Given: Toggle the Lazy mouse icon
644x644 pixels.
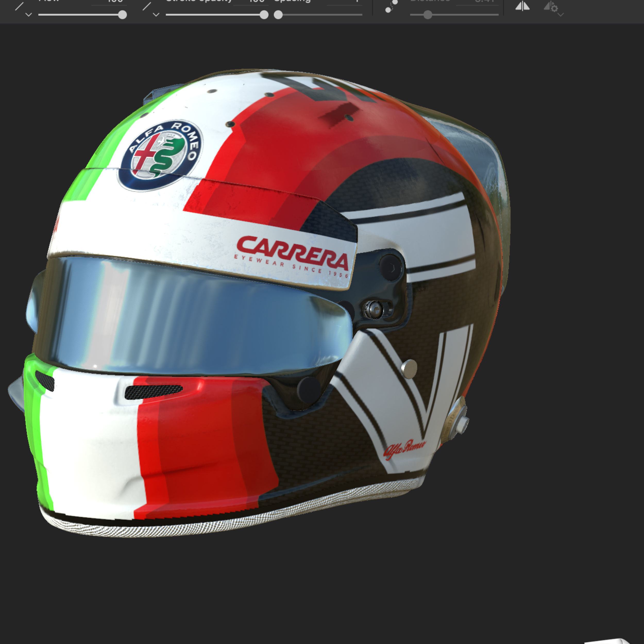Looking at the screenshot, I should click(391, 6).
